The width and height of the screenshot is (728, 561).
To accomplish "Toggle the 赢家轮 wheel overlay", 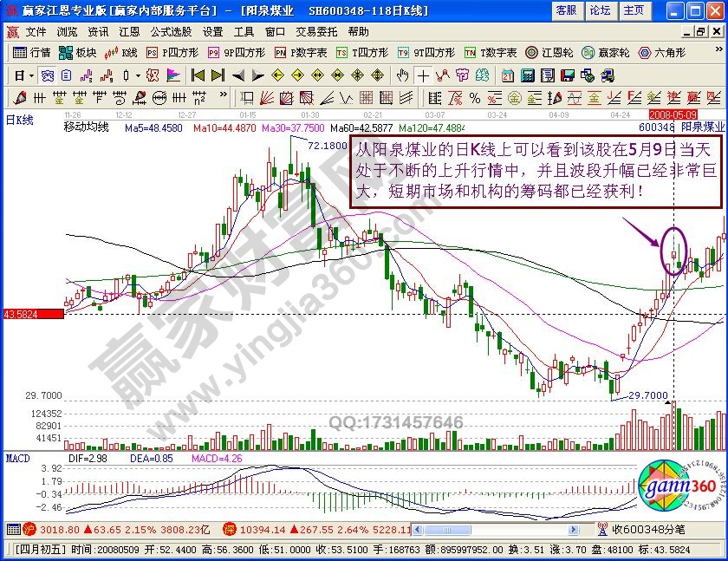I will pyautogui.click(x=602, y=52).
